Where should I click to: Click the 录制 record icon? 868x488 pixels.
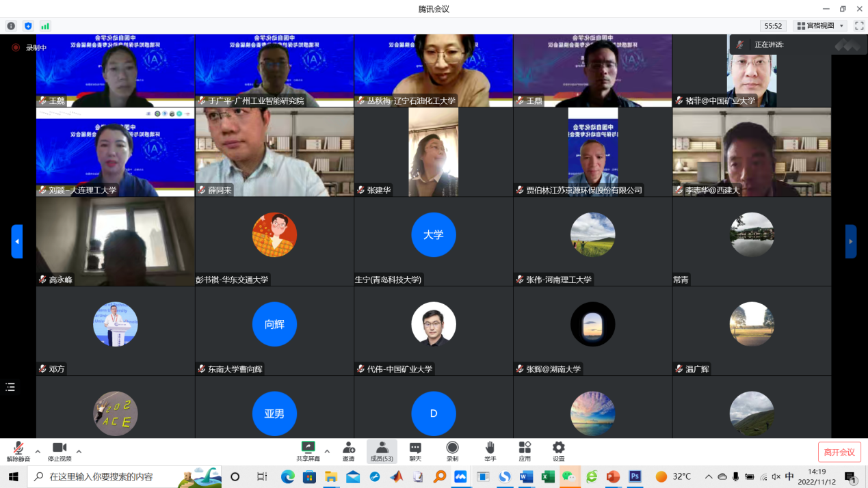pyautogui.click(x=452, y=451)
